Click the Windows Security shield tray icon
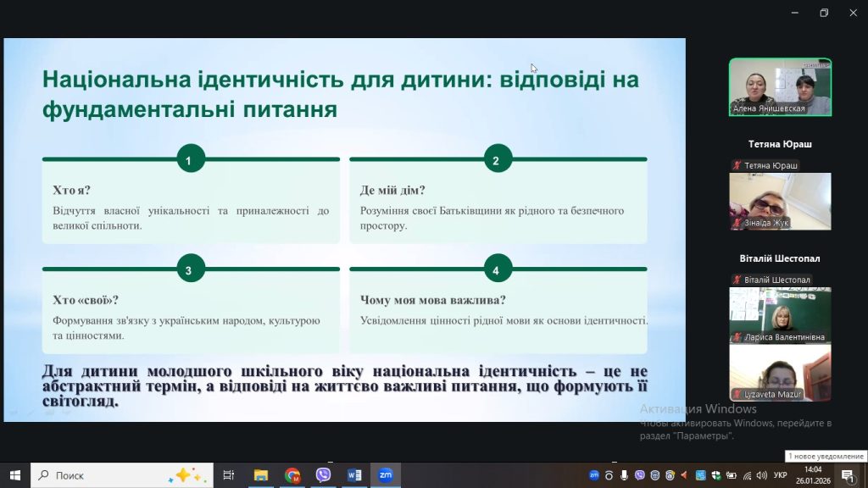Image resolution: width=868 pixels, height=488 pixels. point(715,475)
